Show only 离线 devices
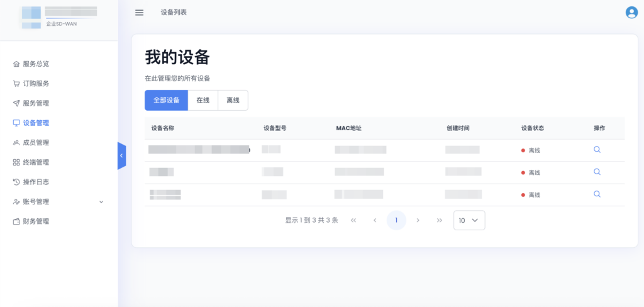 [233, 100]
